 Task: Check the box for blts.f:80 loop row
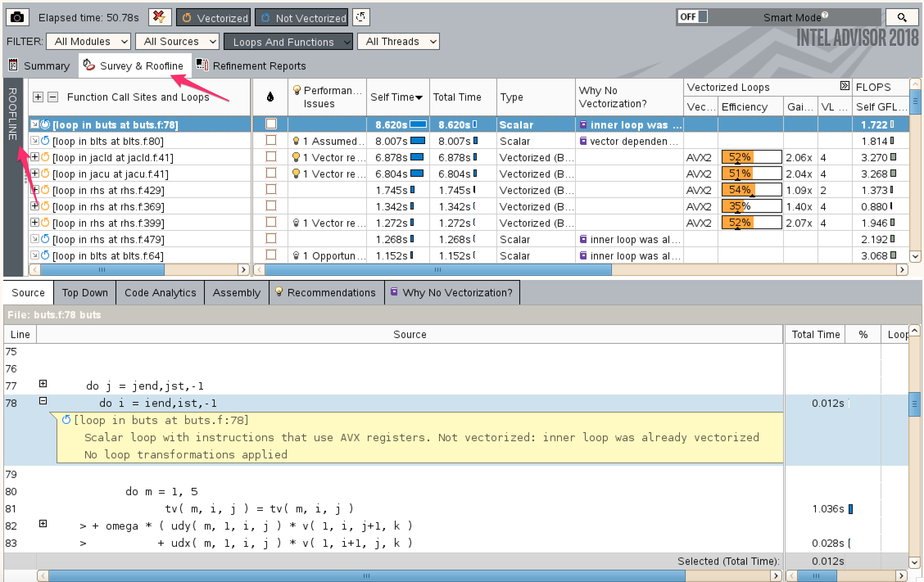[271, 140]
